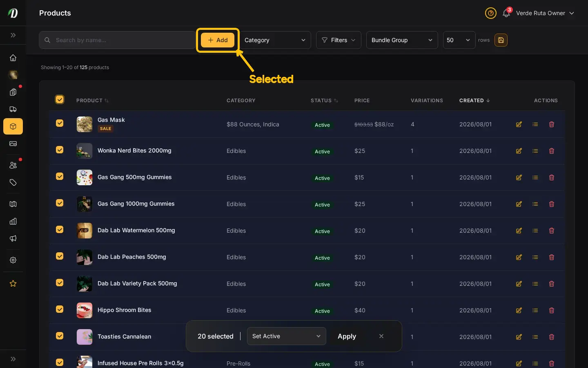The width and height of the screenshot is (588, 368).
Task: Open the delivery truck icon in sidebar
Action: point(13,109)
